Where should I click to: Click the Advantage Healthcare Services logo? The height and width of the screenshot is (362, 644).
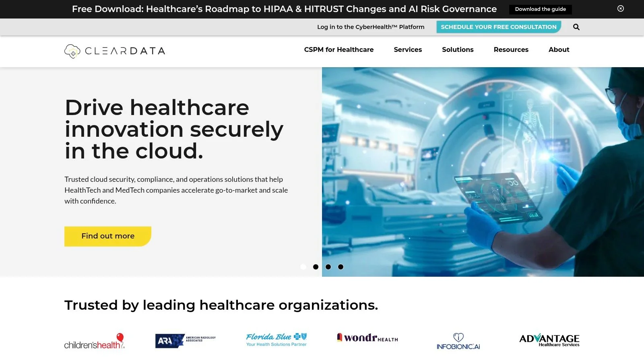(549, 339)
